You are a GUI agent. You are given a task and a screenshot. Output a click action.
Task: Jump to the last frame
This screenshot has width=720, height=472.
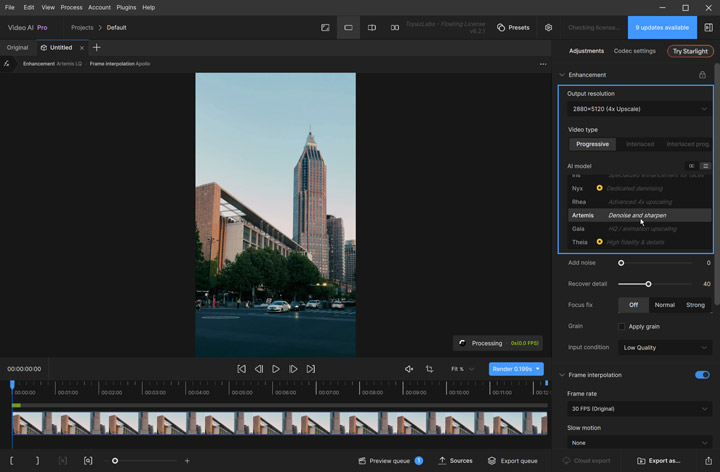(x=311, y=369)
